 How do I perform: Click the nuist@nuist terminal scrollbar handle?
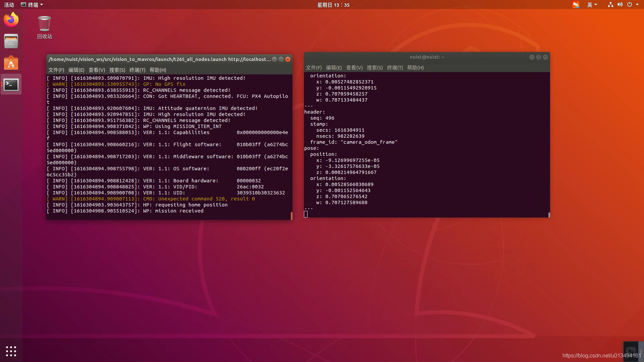(x=549, y=215)
